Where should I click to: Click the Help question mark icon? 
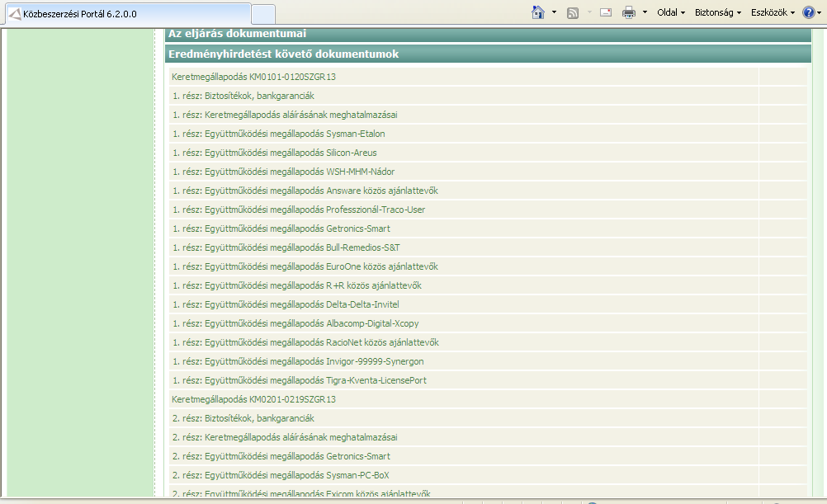tap(808, 12)
